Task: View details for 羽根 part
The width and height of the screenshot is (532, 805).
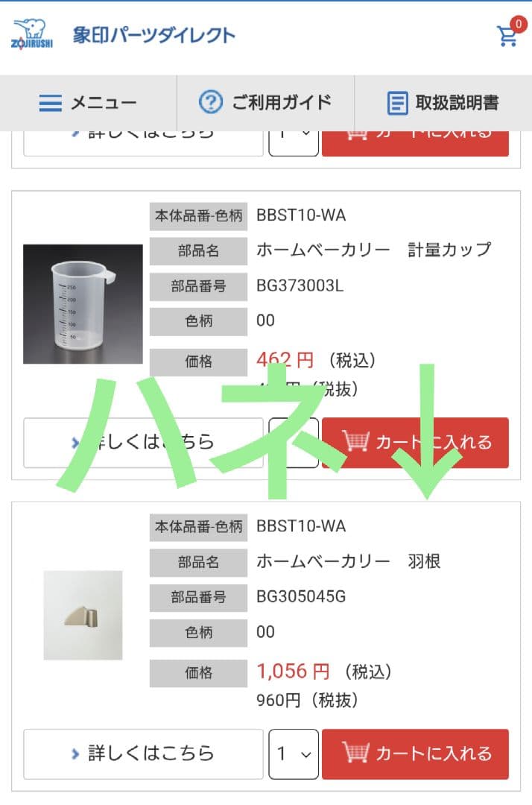Action: (x=143, y=754)
